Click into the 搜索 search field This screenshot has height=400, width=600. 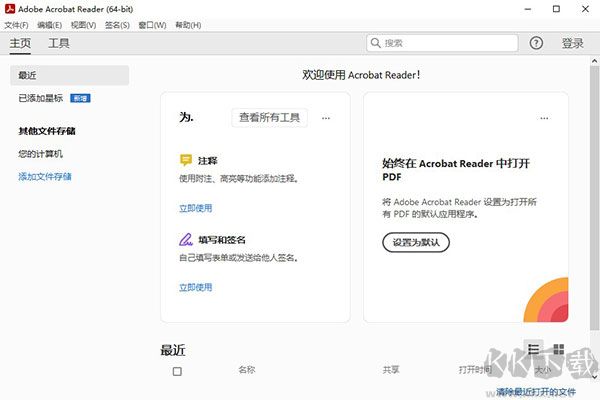tap(442, 43)
